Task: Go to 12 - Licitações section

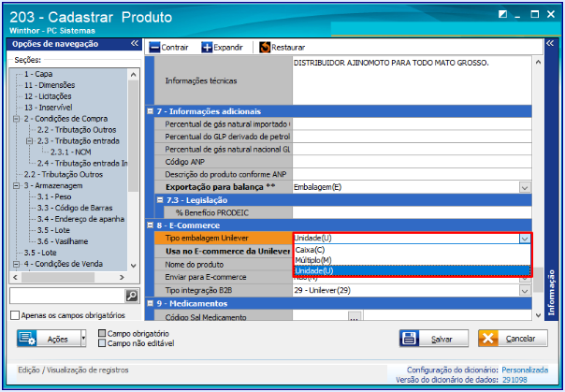Action: tap(48, 96)
